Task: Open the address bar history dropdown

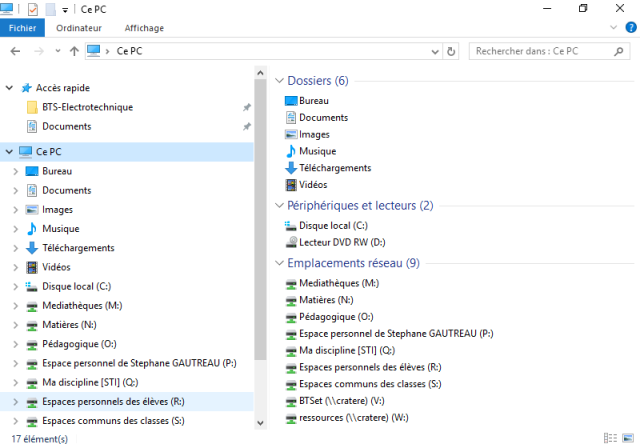Action: click(435, 51)
